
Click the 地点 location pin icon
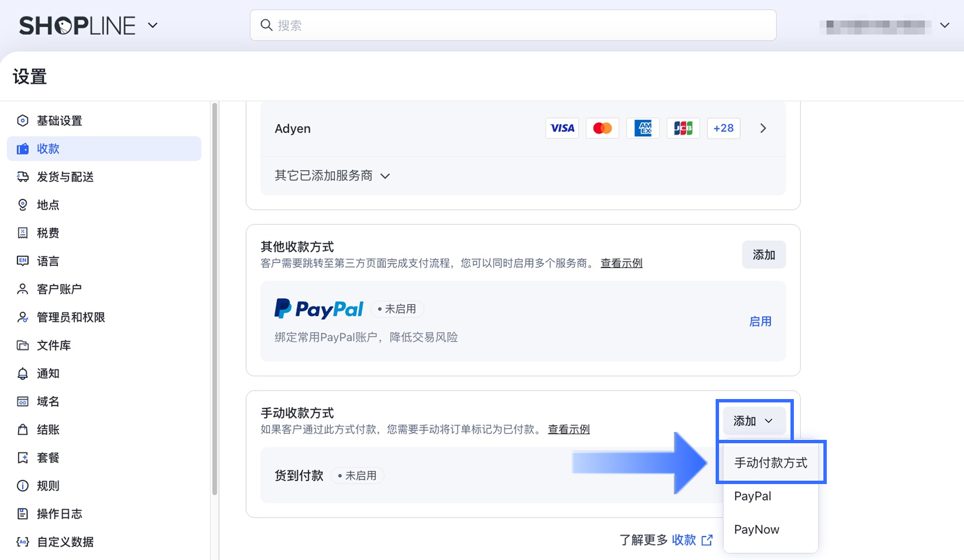click(x=23, y=205)
